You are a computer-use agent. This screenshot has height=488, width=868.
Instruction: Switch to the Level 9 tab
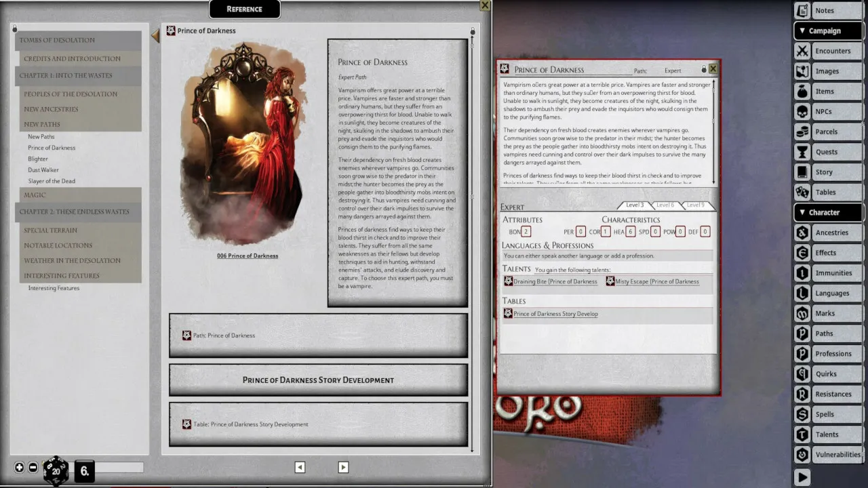coord(696,205)
